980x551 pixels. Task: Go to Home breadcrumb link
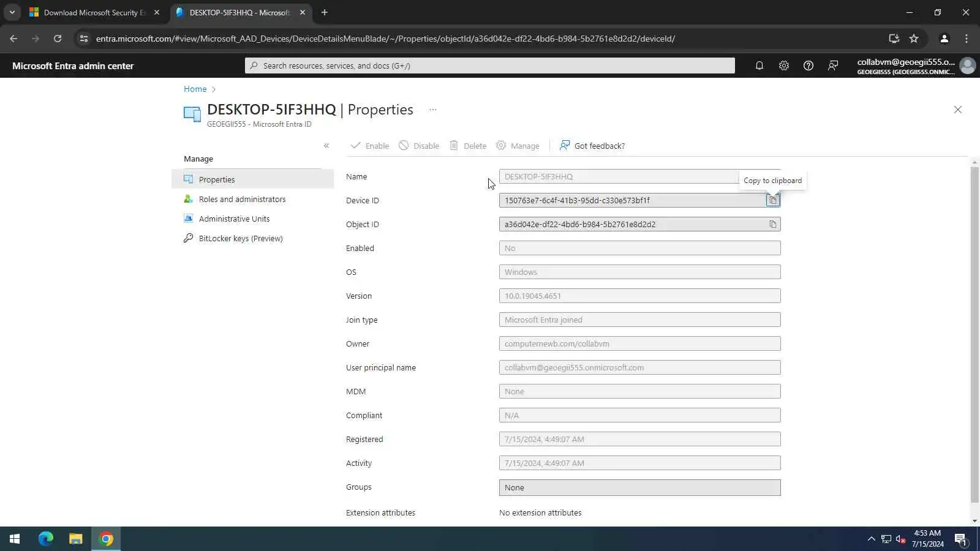pyautogui.click(x=195, y=89)
